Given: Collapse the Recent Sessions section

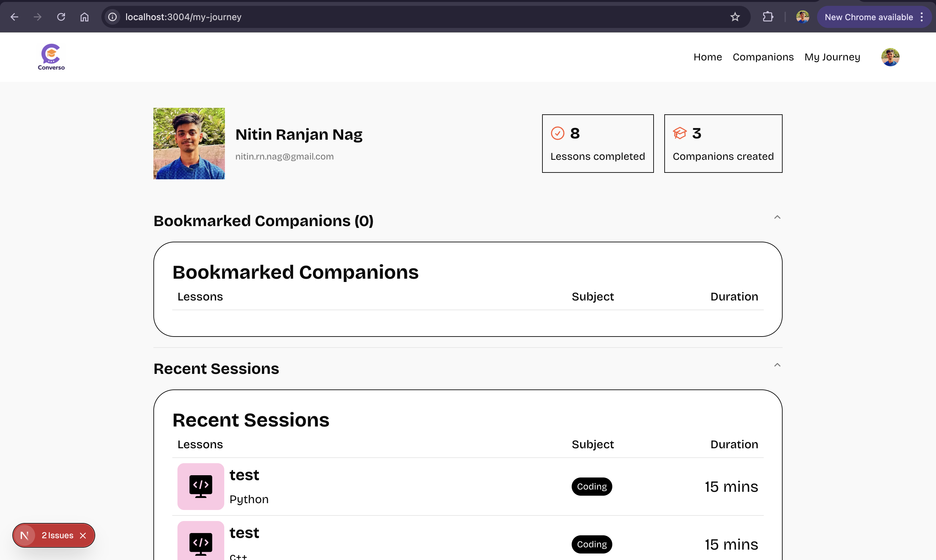Looking at the screenshot, I should [777, 365].
